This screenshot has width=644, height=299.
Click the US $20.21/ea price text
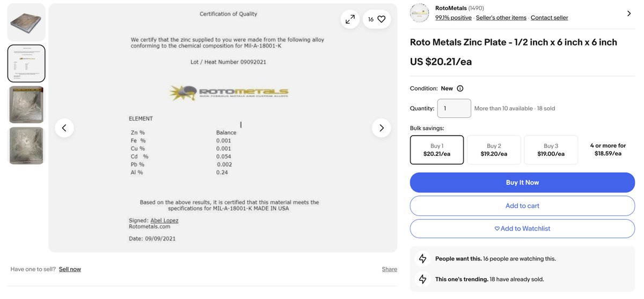click(x=441, y=62)
